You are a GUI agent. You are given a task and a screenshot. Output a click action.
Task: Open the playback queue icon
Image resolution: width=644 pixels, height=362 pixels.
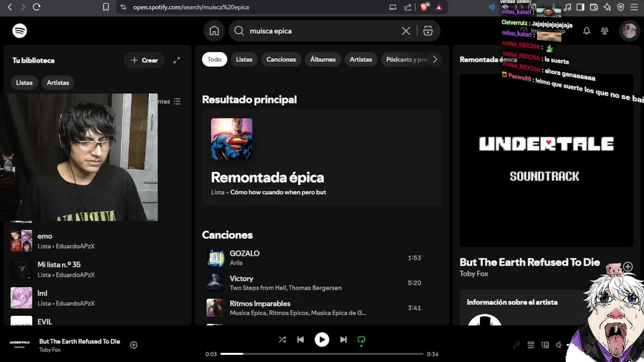(531, 345)
